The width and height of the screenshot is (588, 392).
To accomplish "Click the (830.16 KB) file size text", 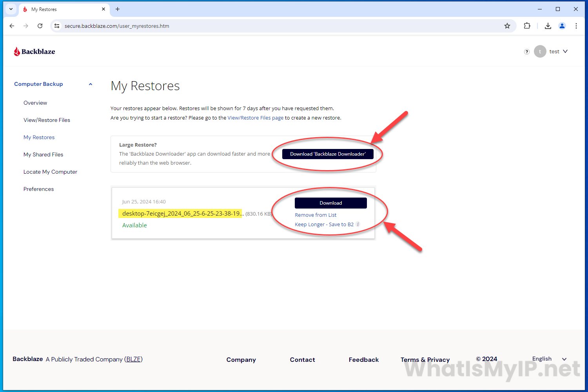I will [x=259, y=214].
